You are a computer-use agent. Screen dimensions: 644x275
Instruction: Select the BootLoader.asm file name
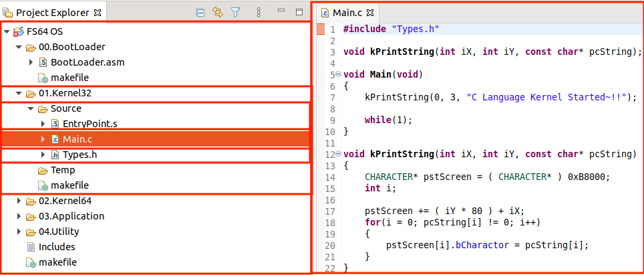pyautogui.click(x=88, y=62)
